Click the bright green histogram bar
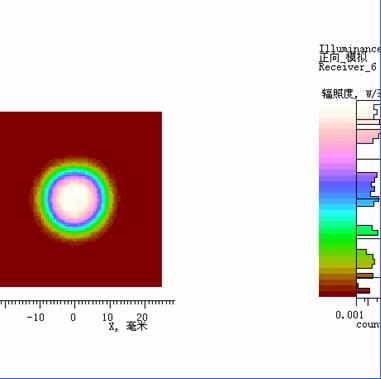Image resolution: width=381 pixels, height=379 pixels. coord(368,231)
